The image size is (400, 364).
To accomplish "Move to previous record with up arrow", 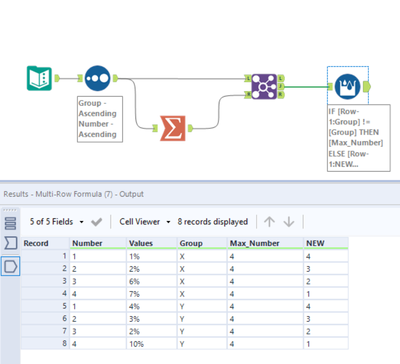I will pos(269,222).
